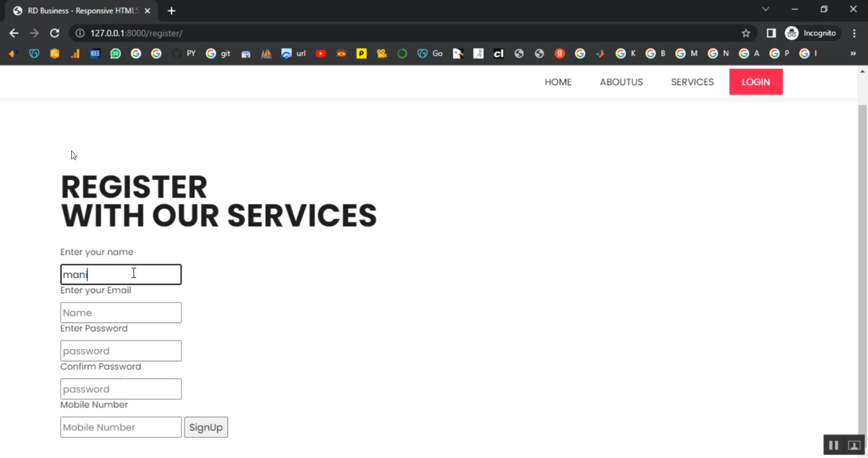Open the Google 'P' bookmark
Image resolution: width=868 pixels, height=458 pixels.
(x=779, y=53)
